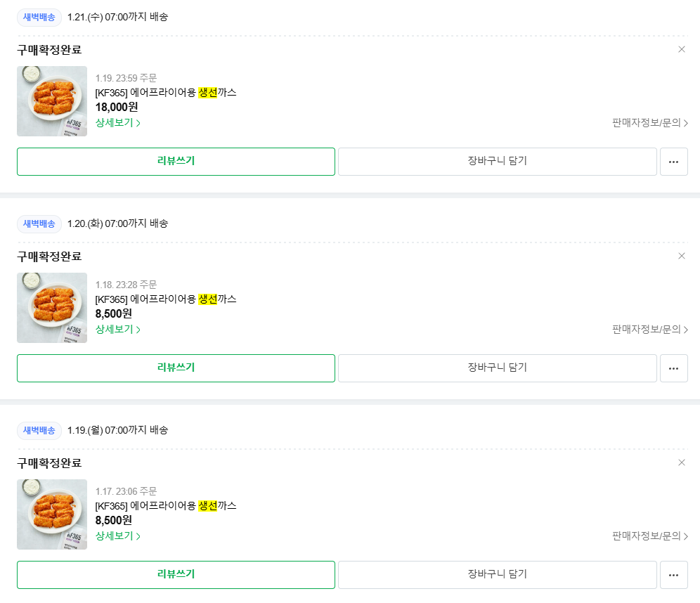Screen dimensions: 700x603
Task: Open more options for the 1.19. 23:59 order
Action: point(673,162)
